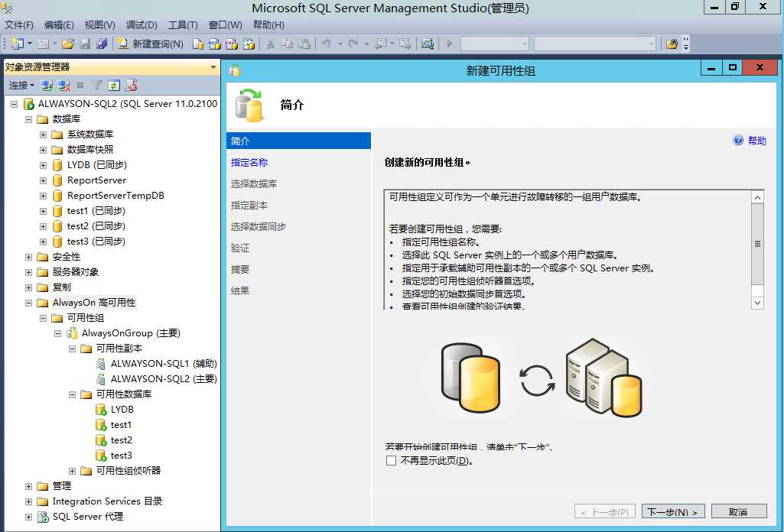Click the Refresh icon in Object Explorer
784x532 pixels.
click(114, 86)
